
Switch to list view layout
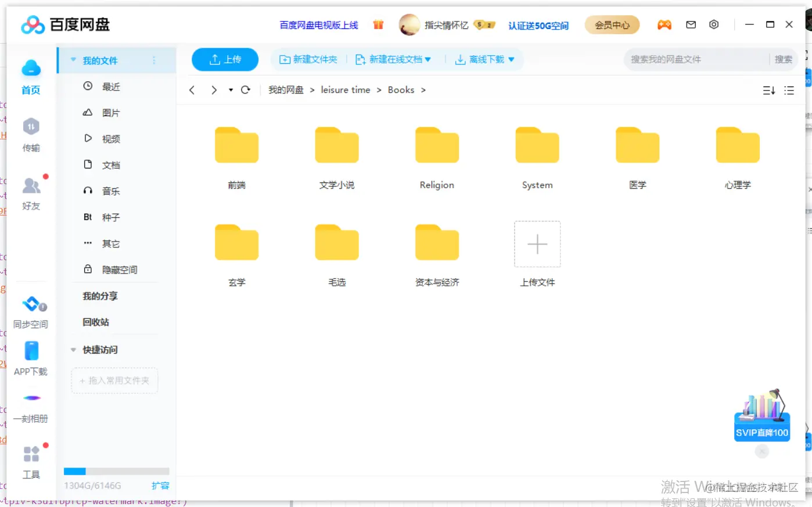789,91
